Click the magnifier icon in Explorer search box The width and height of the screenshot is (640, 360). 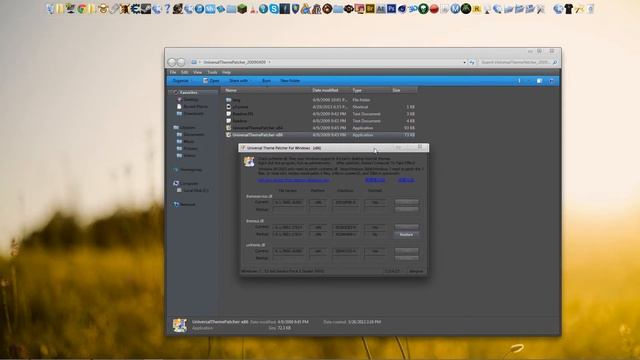(x=555, y=62)
